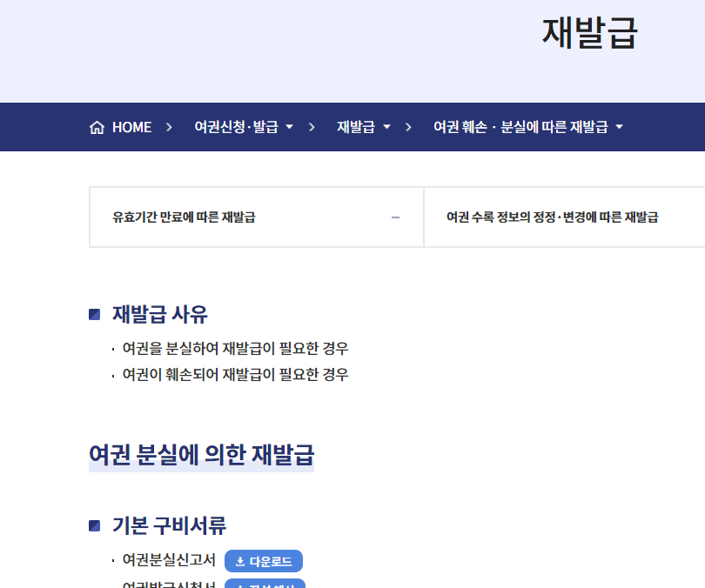This screenshot has width=705, height=588.
Task: Click the download icon on the second form button
Action: (x=241, y=585)
